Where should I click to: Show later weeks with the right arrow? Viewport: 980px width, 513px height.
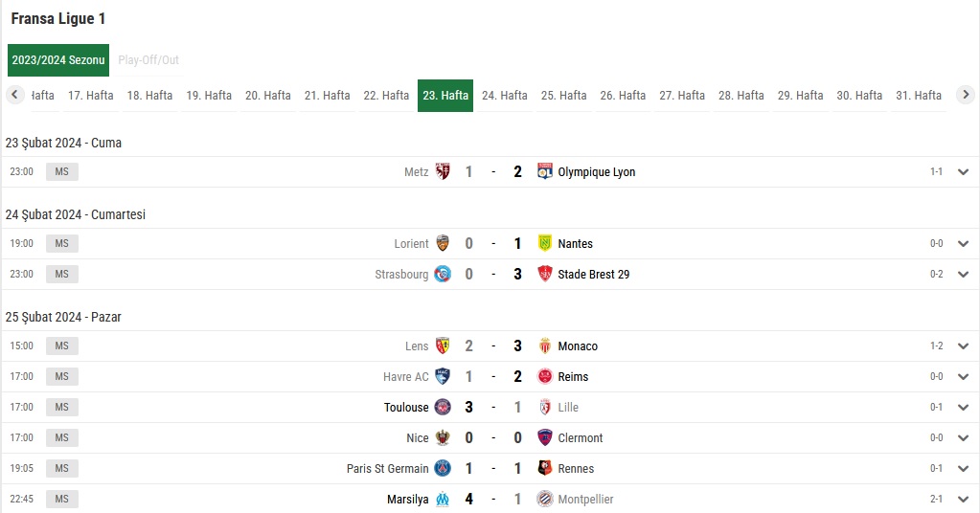(966, 95)
